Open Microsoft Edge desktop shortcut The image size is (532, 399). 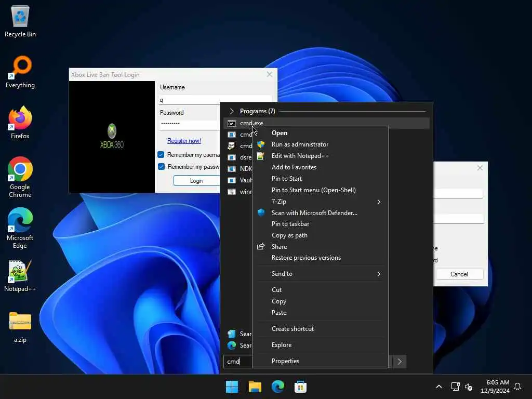click(20, 228)
